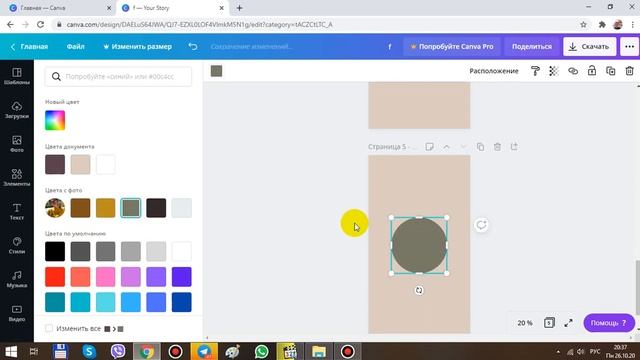The image size is (640, 360).
Task: Click the Download button
Action: point(589,47)
